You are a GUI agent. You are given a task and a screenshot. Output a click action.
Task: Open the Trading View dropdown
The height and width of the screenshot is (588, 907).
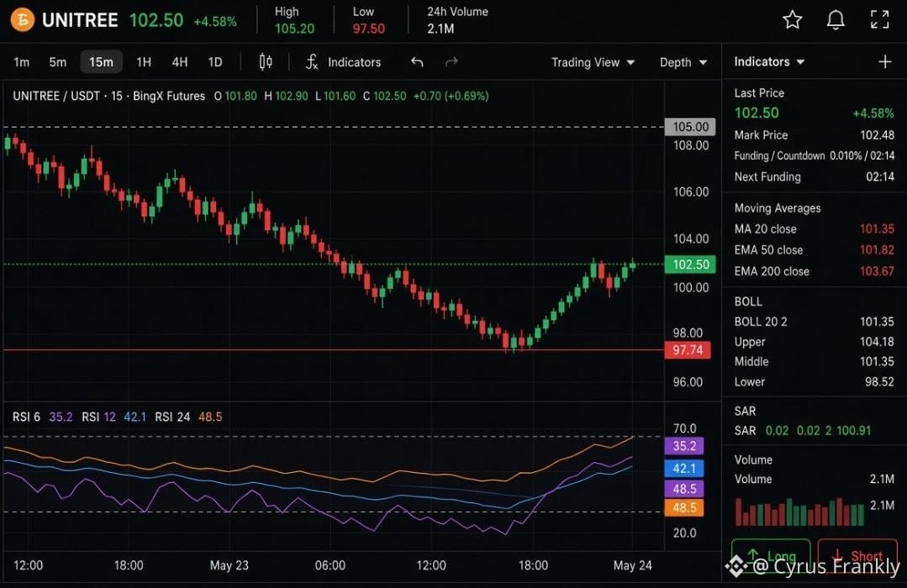(x=593, y=62)
